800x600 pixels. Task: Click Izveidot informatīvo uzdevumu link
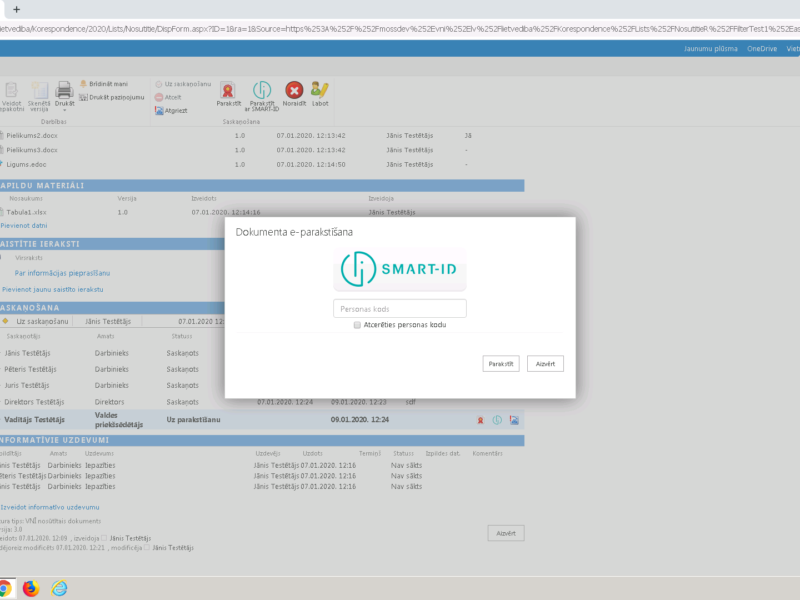pyautogui.click(x=50, y=507)
